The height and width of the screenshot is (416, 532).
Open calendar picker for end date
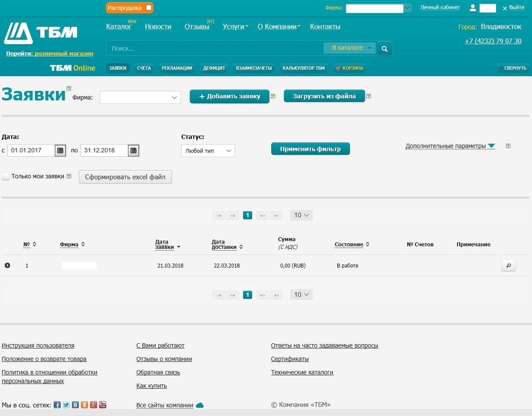[134, 150]
